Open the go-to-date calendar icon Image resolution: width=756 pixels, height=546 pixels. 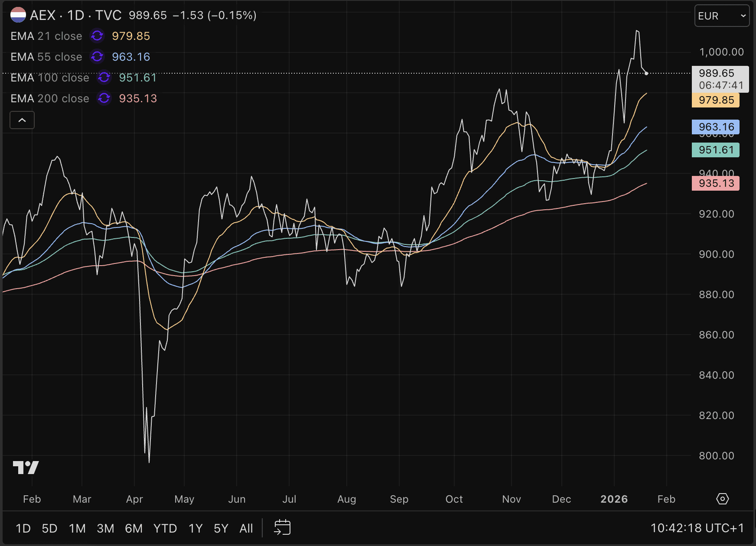point(282,528)
